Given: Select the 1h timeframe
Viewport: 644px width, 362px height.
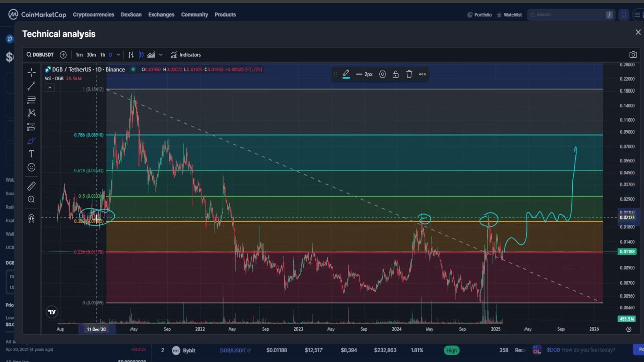Looking at the screenshot, I should pos(103,55).
